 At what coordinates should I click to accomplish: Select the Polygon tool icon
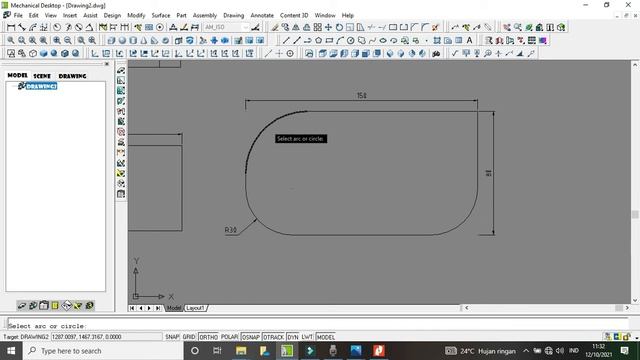pos(318,40)
